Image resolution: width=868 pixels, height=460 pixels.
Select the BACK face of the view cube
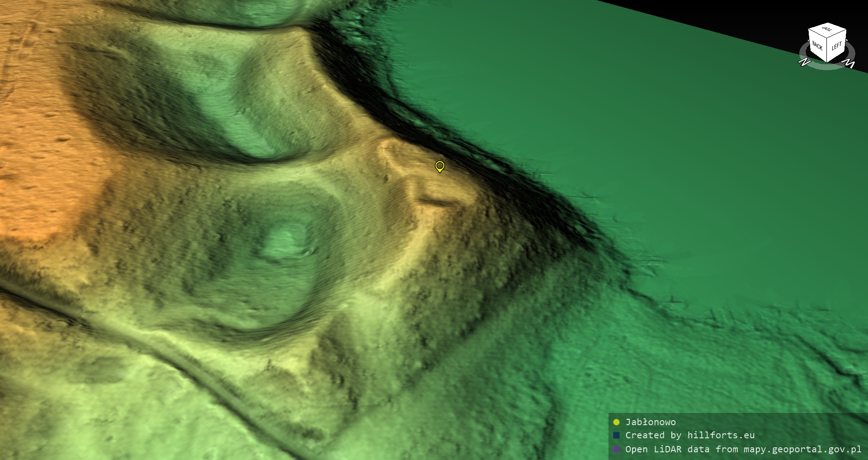pos(817,46)
